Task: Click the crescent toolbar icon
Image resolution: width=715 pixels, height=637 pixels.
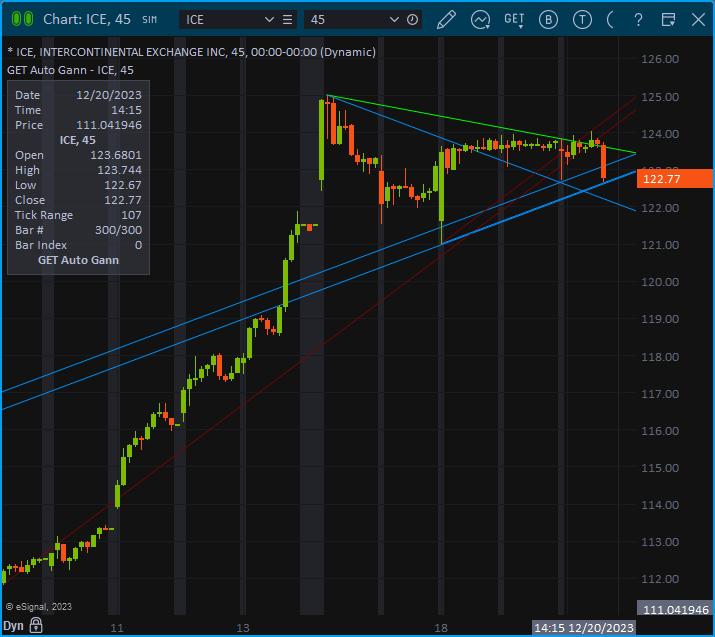Action: pyautogui.click(x=610, y=20)
